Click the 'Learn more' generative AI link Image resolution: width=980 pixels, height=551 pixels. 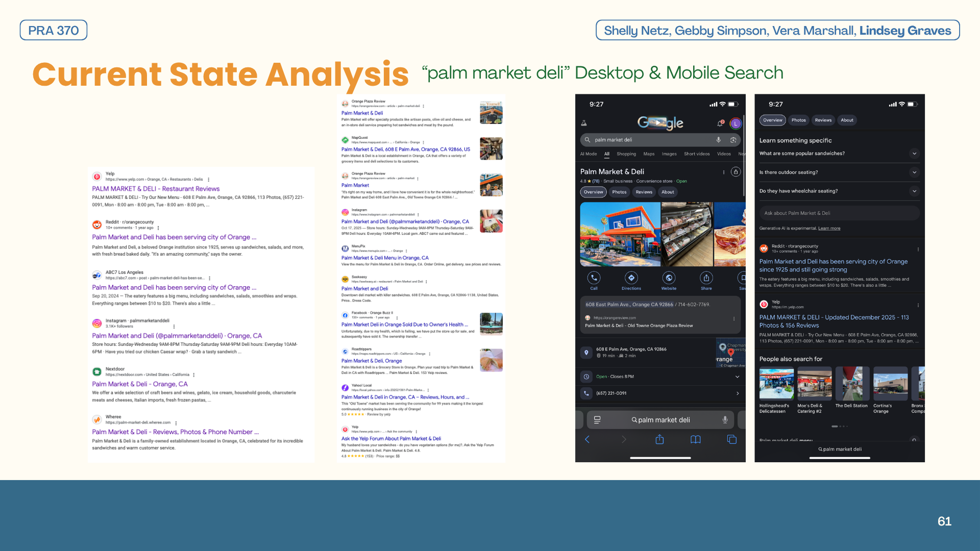pos(829,229)
